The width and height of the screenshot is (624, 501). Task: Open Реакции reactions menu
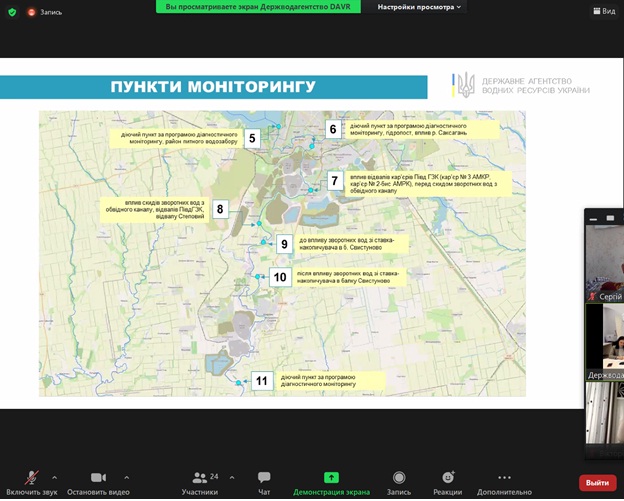coord(448,482)
